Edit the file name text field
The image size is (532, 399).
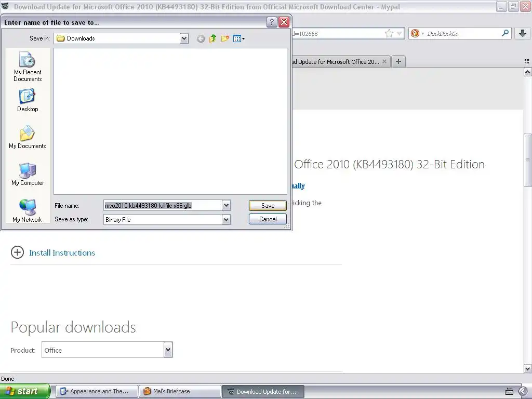(163, 205)
